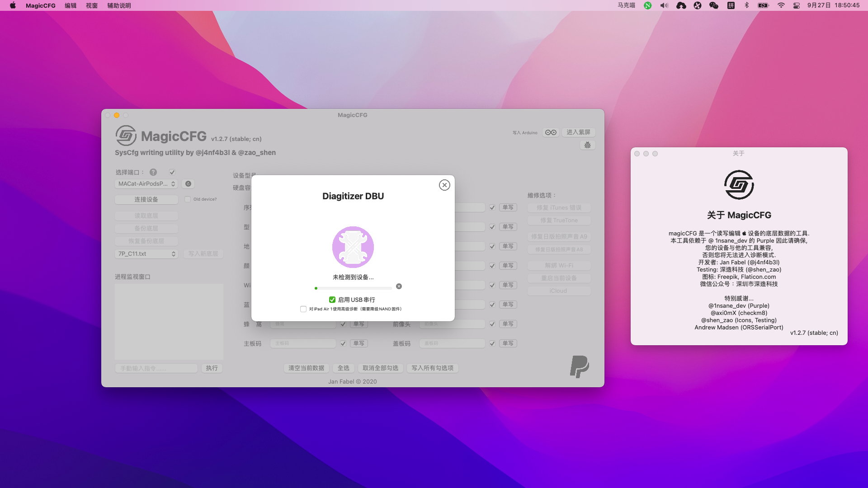The width and height of the screenshot is (868, 488).
Task: Click 修复 iTunes 错误 button
Action: [559, 208]
